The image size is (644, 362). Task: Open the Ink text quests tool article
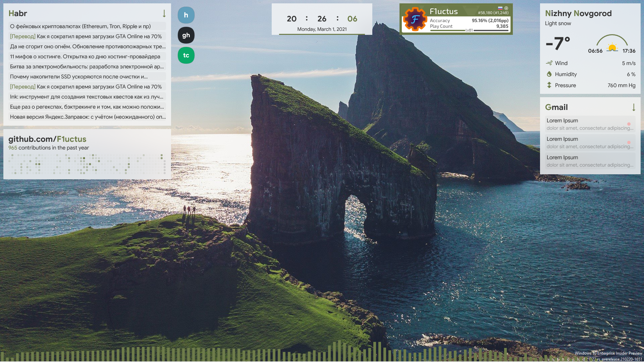87,97
